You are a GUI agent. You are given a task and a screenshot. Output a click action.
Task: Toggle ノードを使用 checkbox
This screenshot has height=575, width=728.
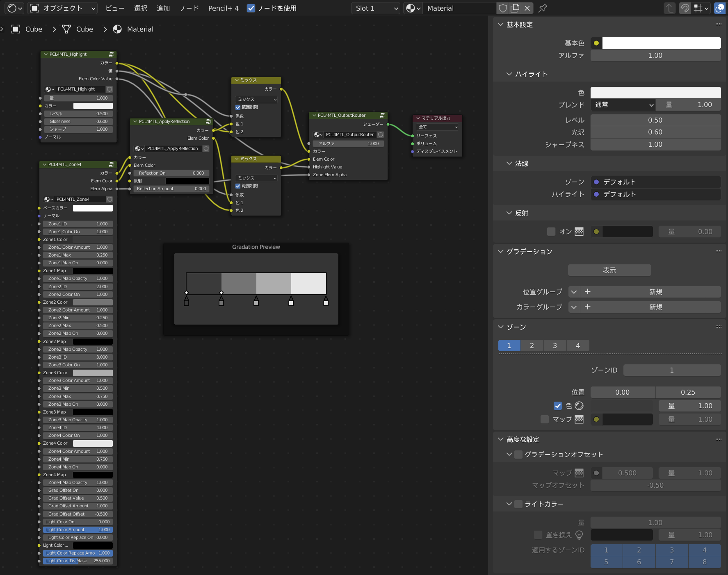[251, 8]
